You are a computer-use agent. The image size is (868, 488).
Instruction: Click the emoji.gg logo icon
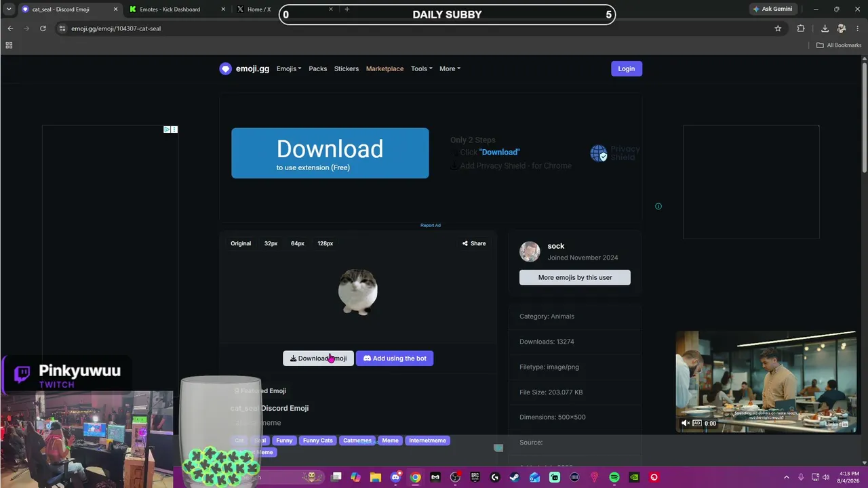[x=225, y=68]
